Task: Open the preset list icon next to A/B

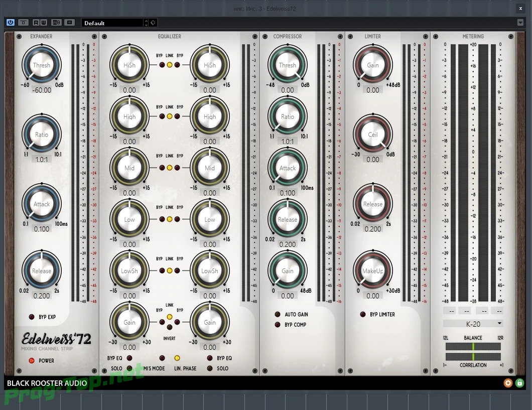Action: [70, 23]
